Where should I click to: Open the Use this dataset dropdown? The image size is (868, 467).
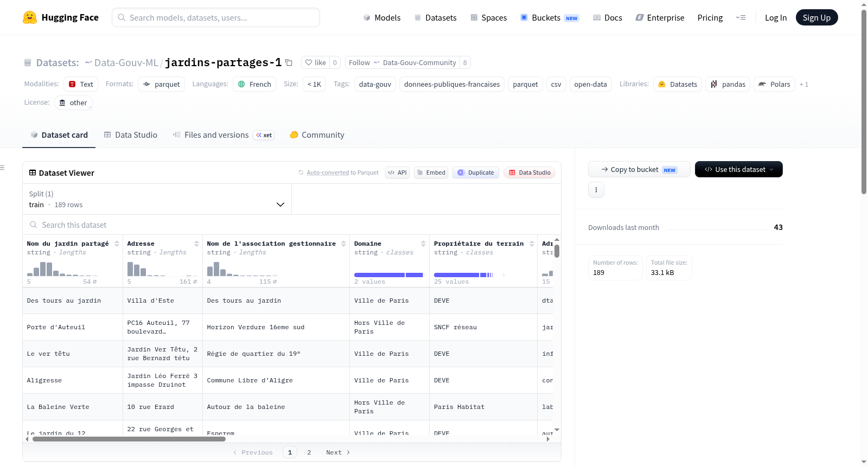[739, 169]
